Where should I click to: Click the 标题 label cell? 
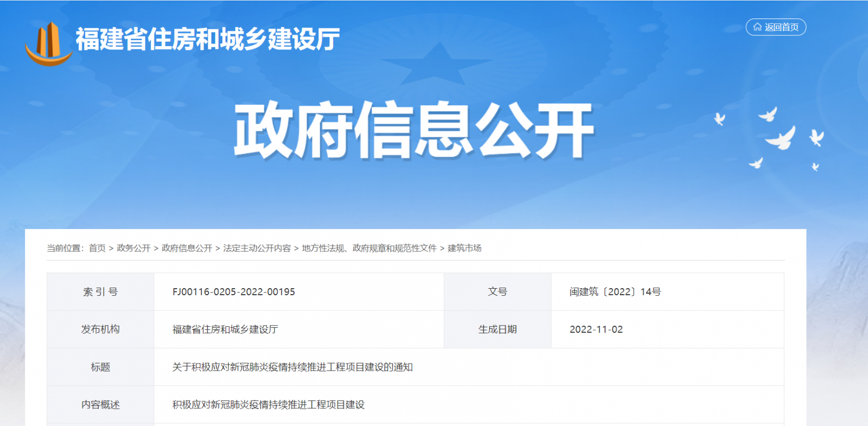pyautogui.click(x=100, y=367)
